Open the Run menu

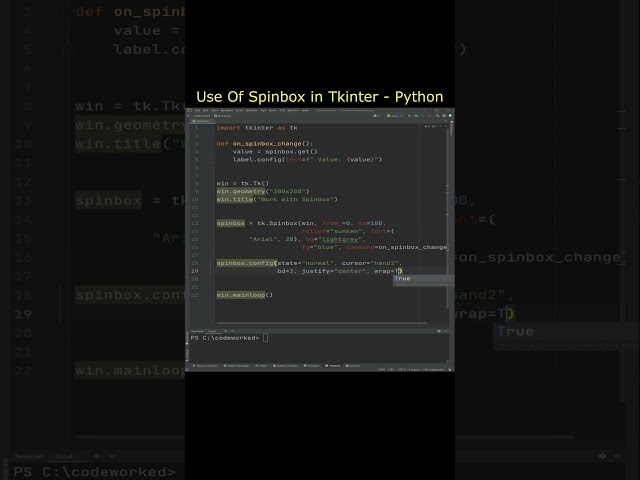(263, 110)
